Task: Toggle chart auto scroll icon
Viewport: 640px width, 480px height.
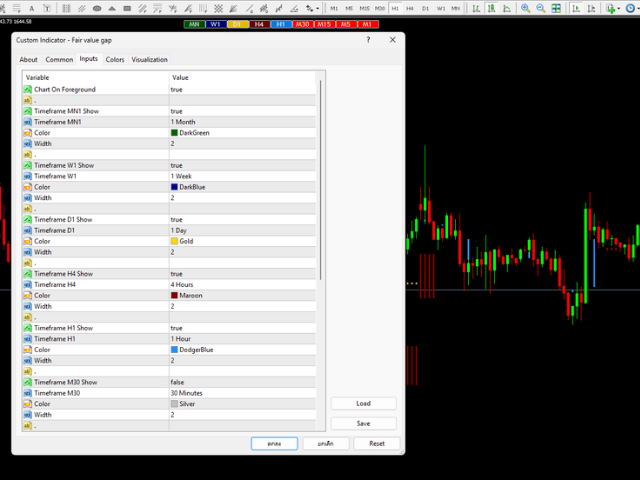Action: pyautogui.click(x=576, y=9)
